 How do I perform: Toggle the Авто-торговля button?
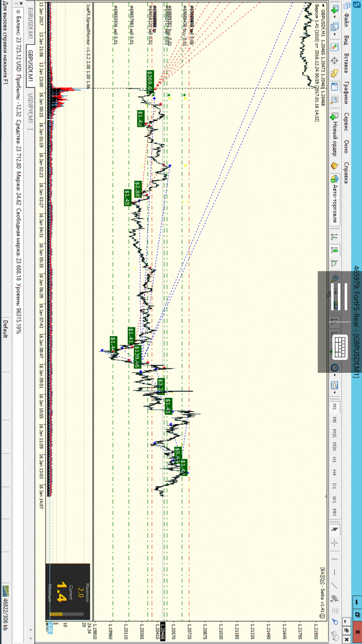click(x=335, y=199)
